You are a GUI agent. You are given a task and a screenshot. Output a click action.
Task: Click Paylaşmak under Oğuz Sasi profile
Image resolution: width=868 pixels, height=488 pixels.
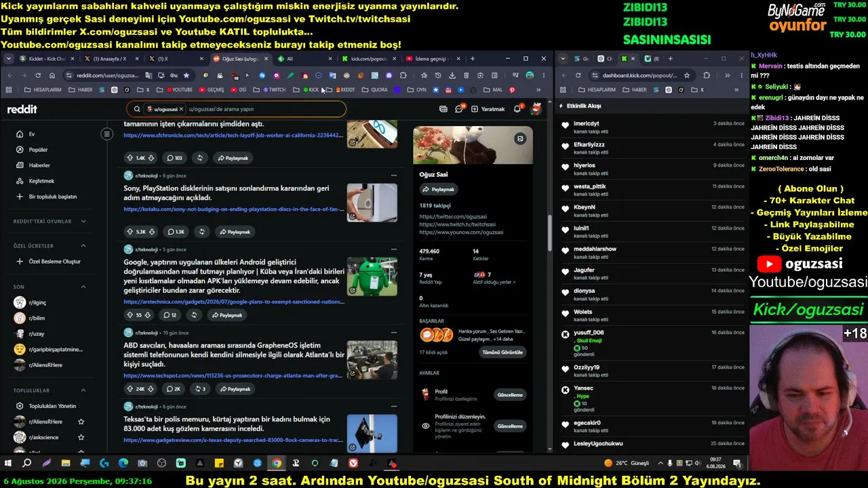[438, 190]
